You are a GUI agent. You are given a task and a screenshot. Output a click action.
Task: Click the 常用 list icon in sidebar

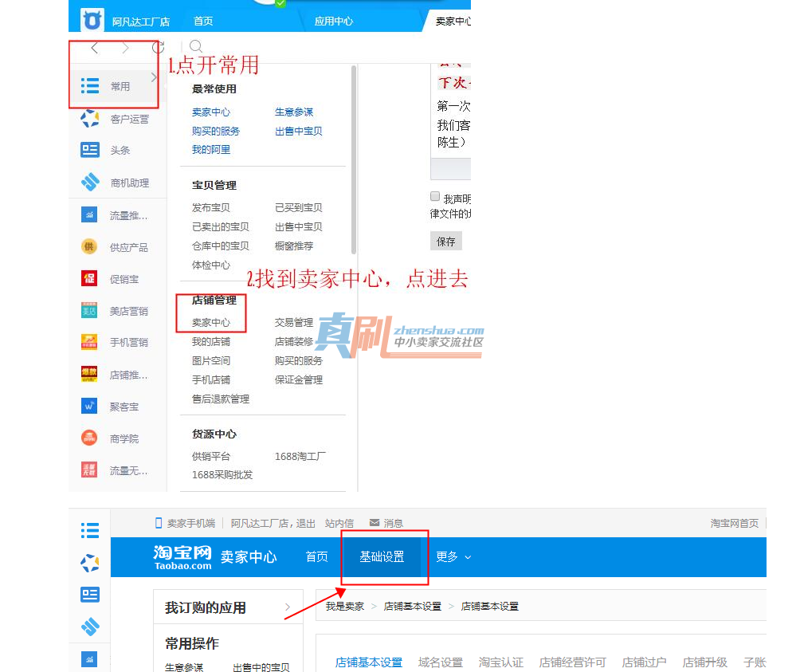coord(90,86)
